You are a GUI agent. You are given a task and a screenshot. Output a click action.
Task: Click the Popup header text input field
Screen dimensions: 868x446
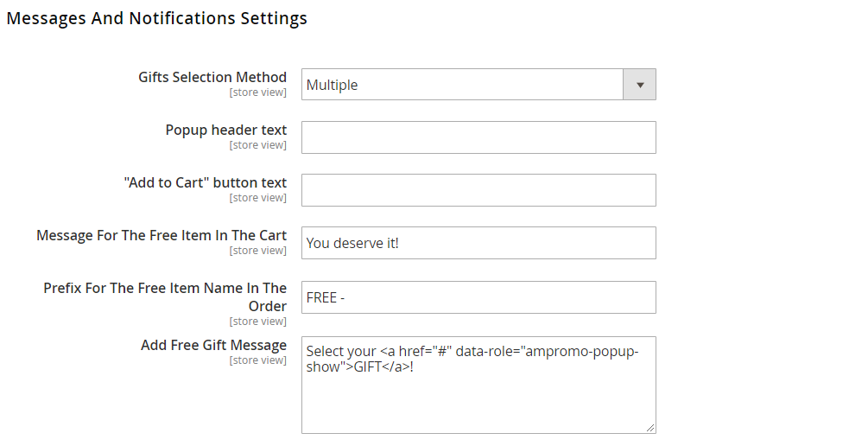[478, 137]
